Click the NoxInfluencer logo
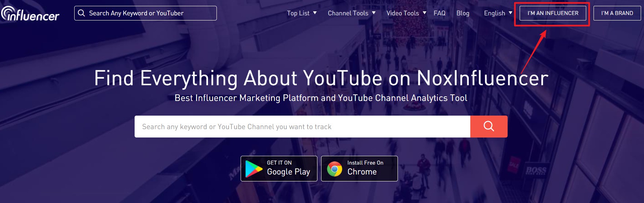 pos(30,14)
